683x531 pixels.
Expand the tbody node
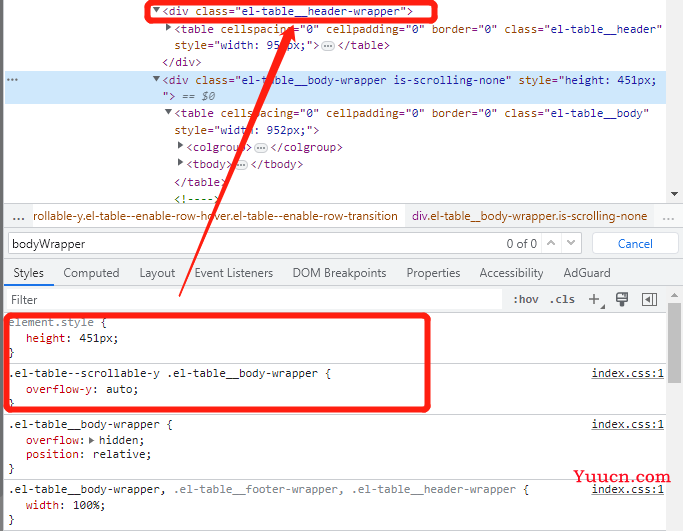click(180, 162)
